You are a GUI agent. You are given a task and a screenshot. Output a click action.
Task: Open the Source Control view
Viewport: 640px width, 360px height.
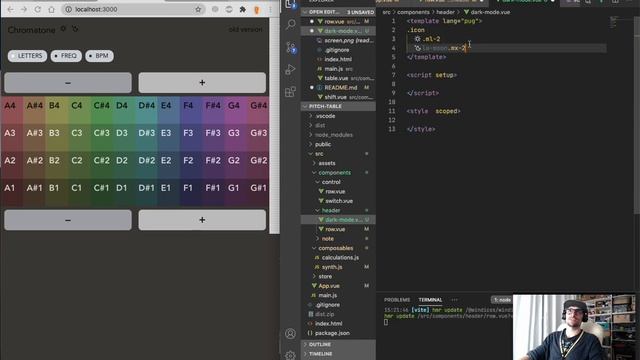pyautogui.click(x=290, y=47)
